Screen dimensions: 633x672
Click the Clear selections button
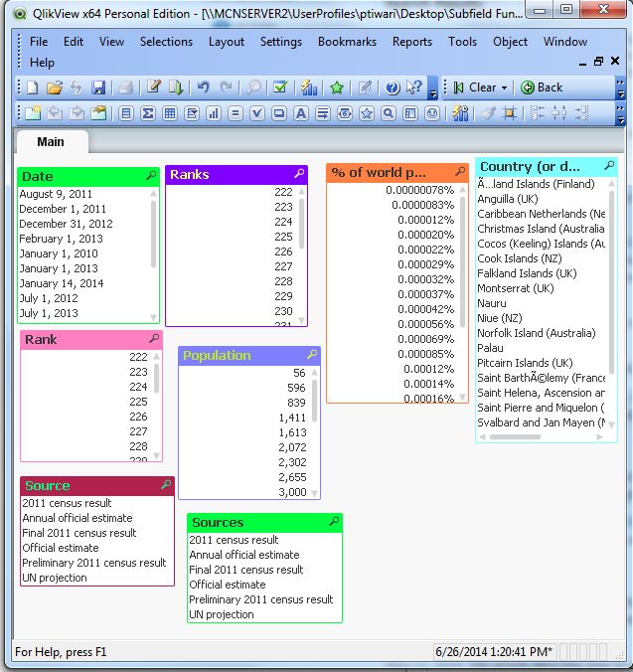(475, 87)
